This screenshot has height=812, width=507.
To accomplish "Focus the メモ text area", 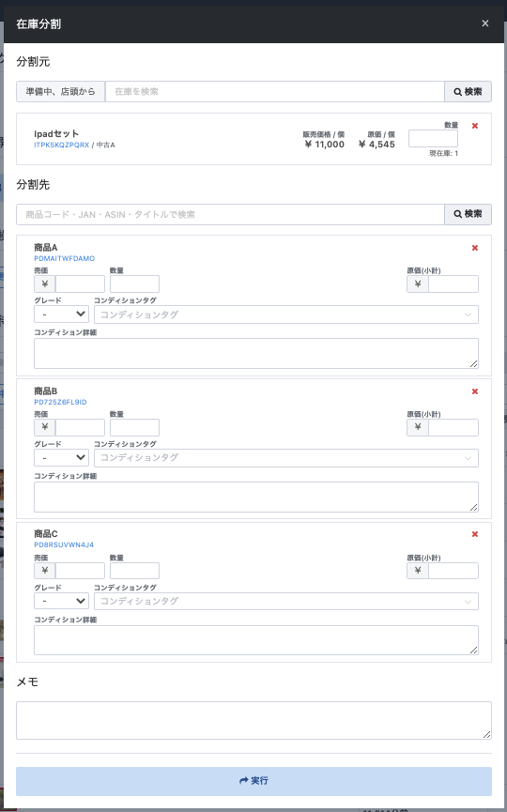I will (x=253, y=720).
